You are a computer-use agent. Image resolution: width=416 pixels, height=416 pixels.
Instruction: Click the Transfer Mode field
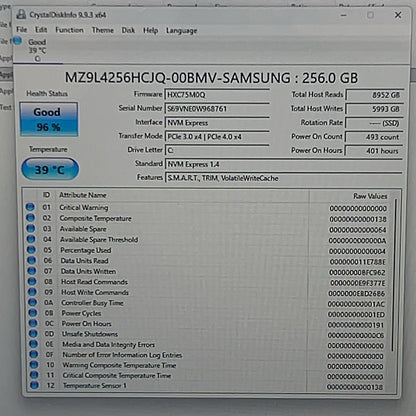[217, 136]
